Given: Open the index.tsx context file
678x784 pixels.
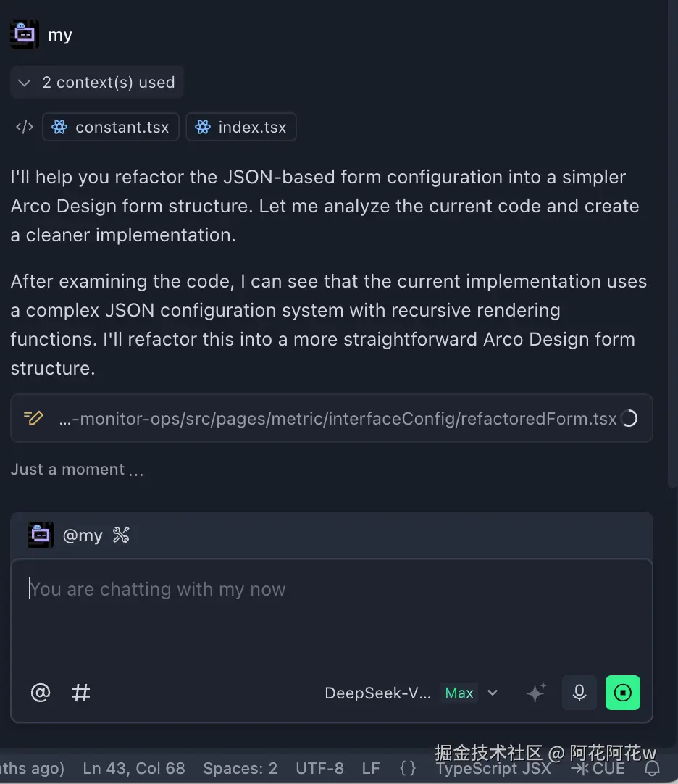Looking at the screenshot, I should [241, 128].
